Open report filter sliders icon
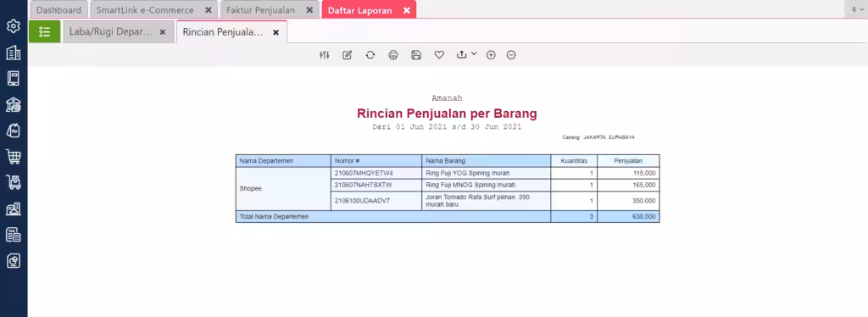The image size is (868, 317). click(325, 55)
